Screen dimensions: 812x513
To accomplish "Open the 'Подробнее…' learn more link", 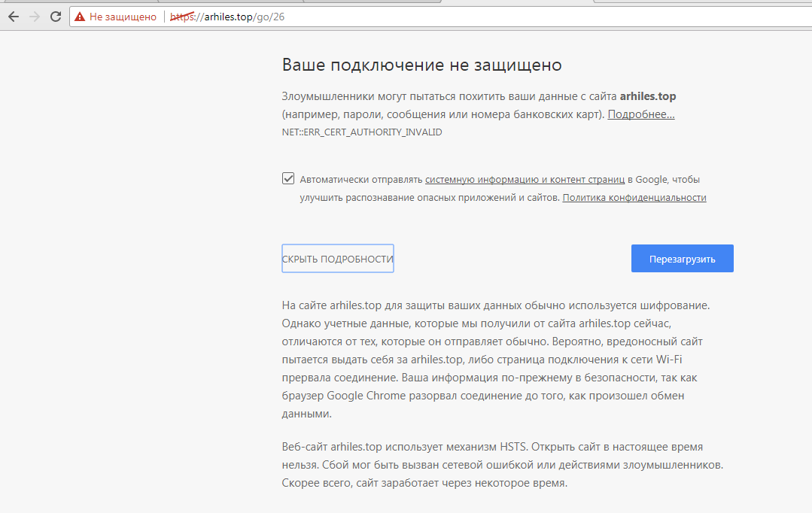I will (640, 114).
